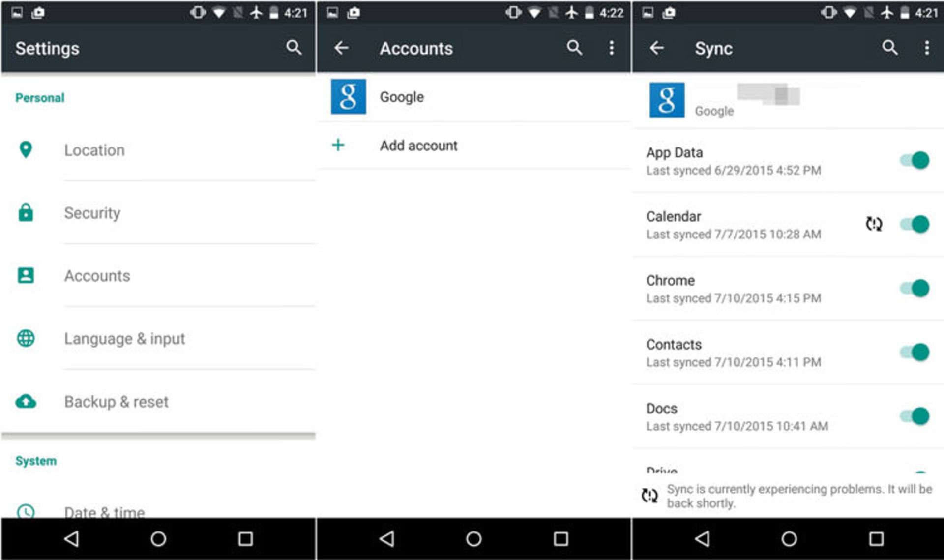944x560 pixels.
Task: Open Backup & reset settings
Action: point(158,401)
